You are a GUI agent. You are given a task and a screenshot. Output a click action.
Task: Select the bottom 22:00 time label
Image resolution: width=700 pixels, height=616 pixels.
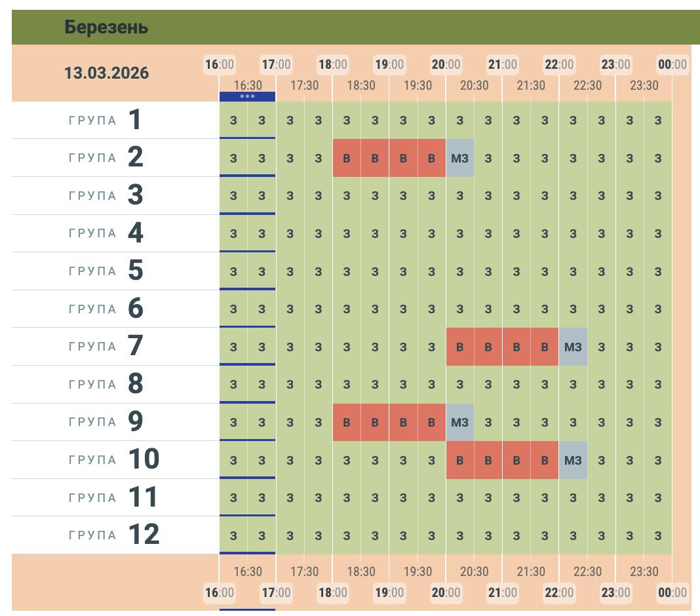559,592
